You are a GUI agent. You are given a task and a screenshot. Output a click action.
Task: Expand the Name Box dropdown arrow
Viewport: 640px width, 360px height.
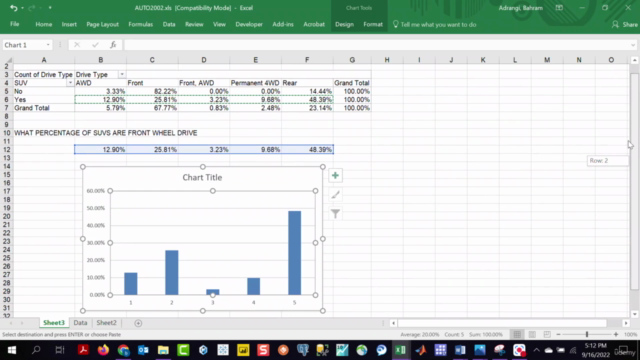click(48, 45)
